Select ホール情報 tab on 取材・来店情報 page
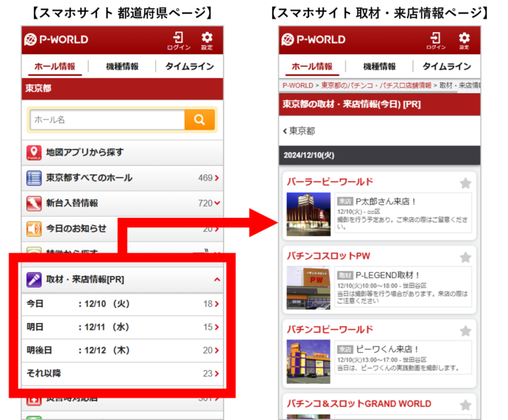This screenshot has height=420, width=508. (312, 67)
